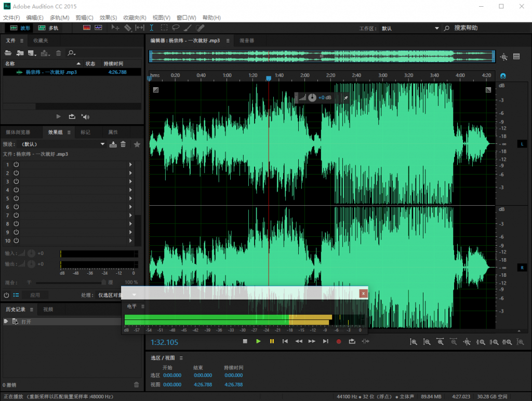Open the effects preset dropdown
532x401 pixels.
click(x=62, y=144)
